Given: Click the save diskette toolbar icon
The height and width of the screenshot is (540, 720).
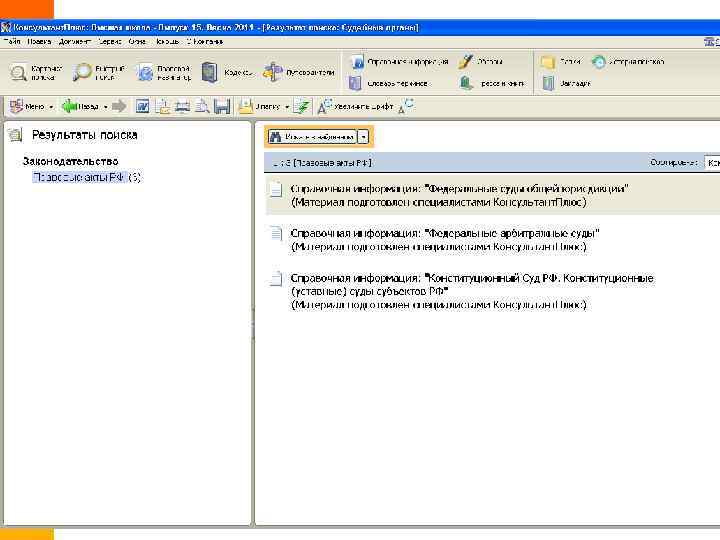Looking at the screenshot, I should pyautogui.click(x=222, y=107).
